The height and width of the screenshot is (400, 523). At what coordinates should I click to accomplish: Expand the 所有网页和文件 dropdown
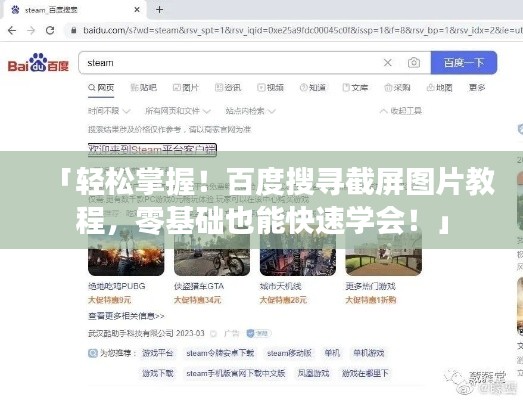pos(178,111)
